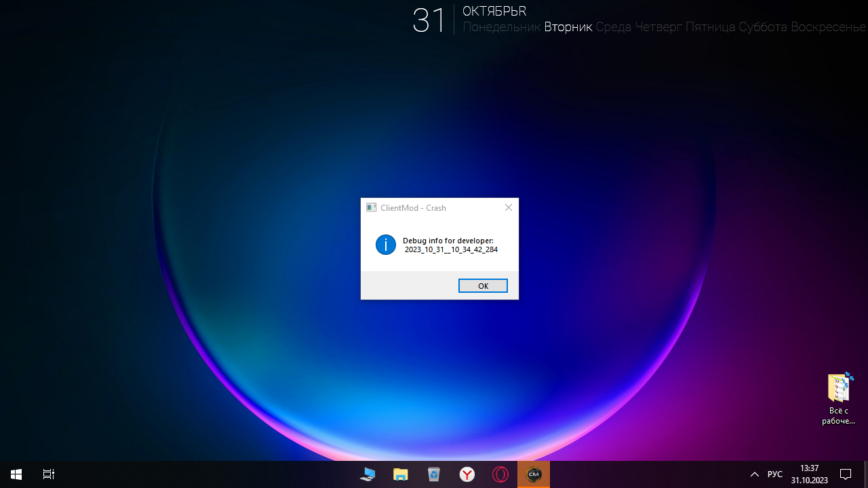Open the taskbar clock and date flyout
Image resolution: width=868 pixels, height=488 pixels.
pos(809,474)
